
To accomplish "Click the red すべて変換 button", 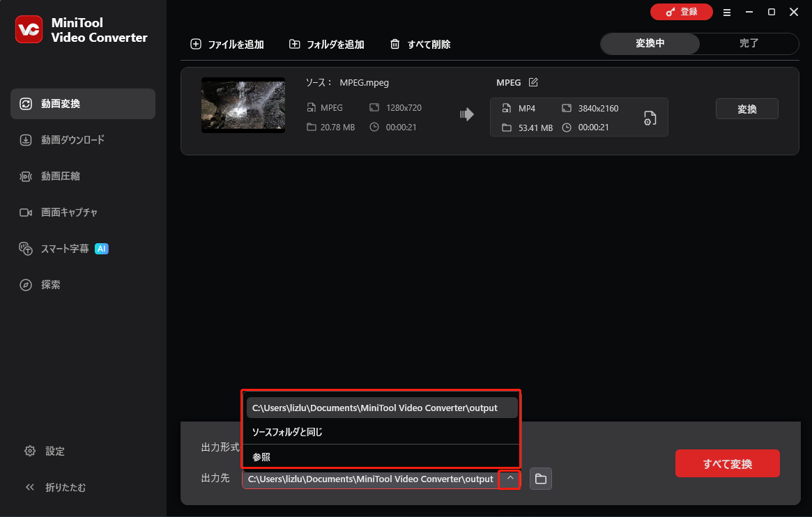I will (x=727, y=463).
